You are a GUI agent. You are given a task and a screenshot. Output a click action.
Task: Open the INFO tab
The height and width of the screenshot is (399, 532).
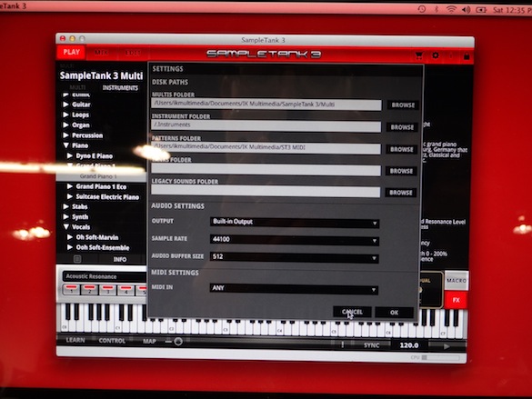coord(120,259)
